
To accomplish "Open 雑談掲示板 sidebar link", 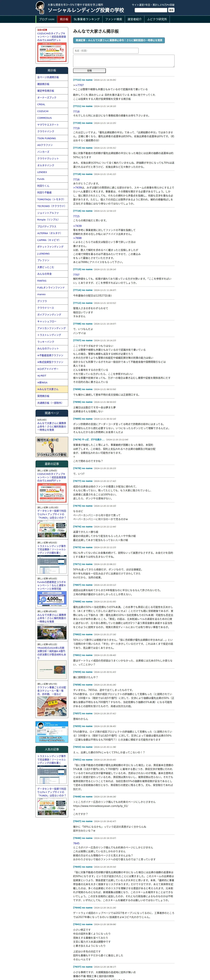I will coord(52,84).
